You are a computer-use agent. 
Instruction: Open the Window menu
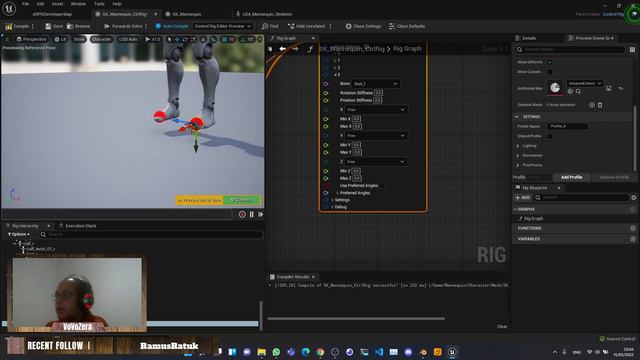[78, 4]
